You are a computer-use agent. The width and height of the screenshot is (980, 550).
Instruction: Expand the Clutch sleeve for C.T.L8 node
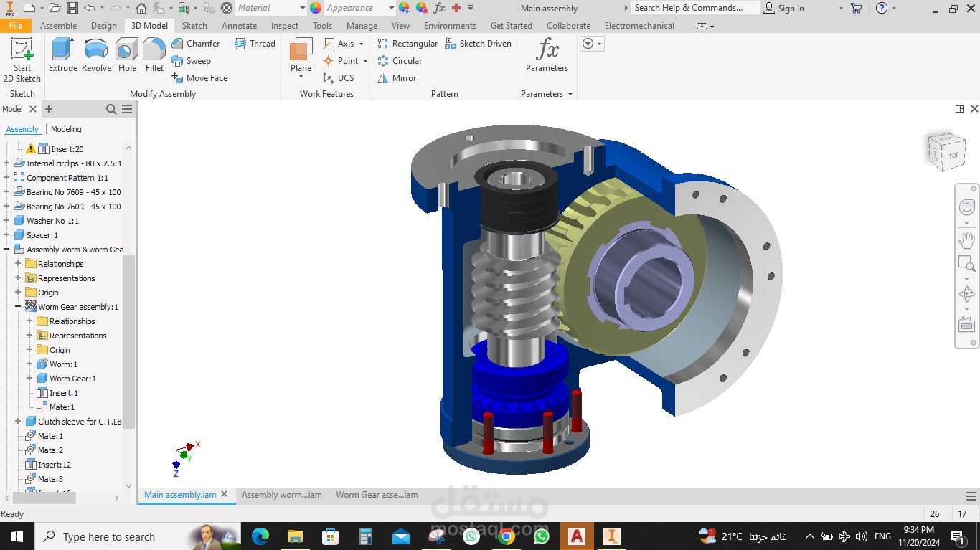18,422
